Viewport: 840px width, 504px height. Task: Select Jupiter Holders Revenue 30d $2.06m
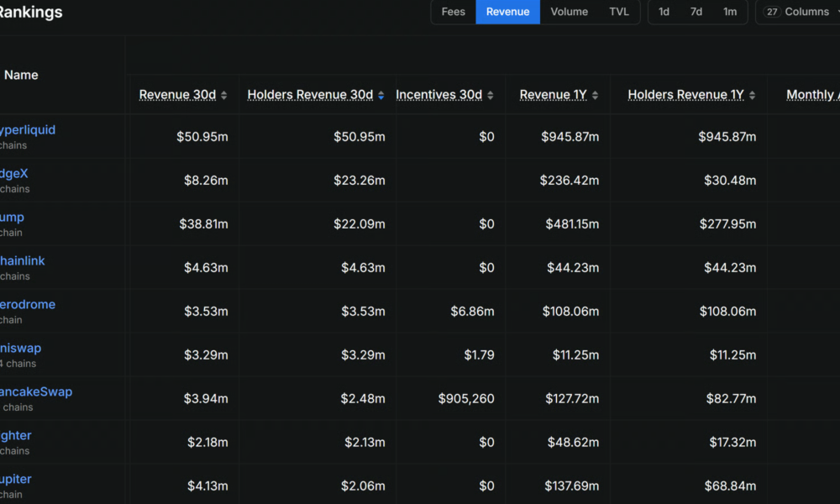363,486
